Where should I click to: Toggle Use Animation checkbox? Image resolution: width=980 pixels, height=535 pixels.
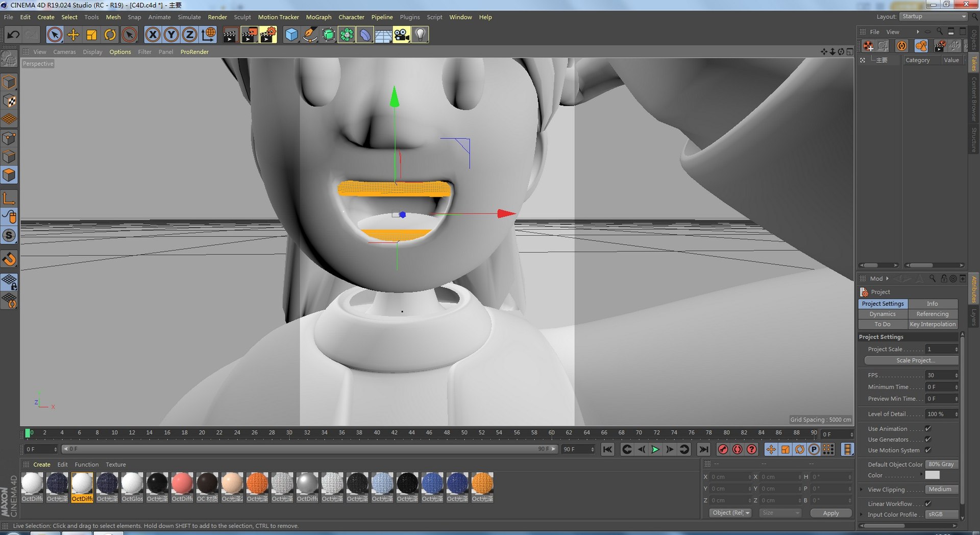point(928,429)
